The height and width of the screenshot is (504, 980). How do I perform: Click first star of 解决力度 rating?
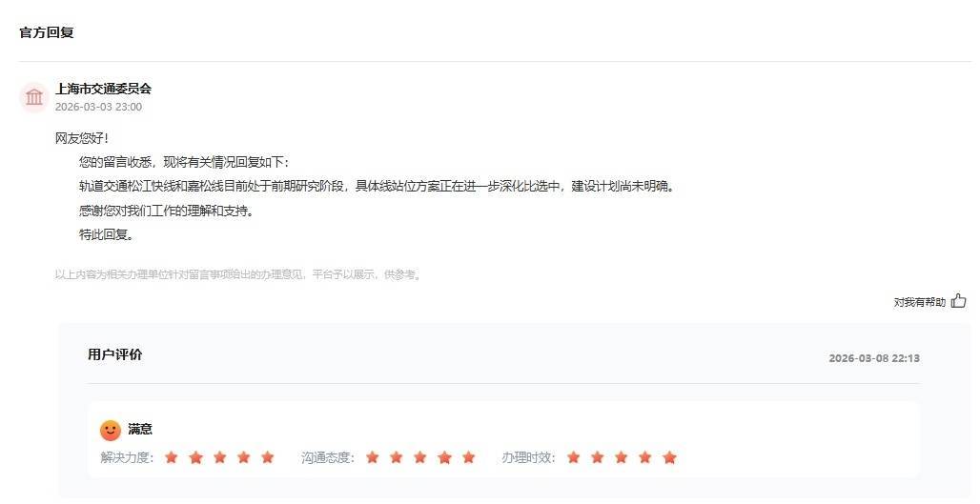point(172,457)
